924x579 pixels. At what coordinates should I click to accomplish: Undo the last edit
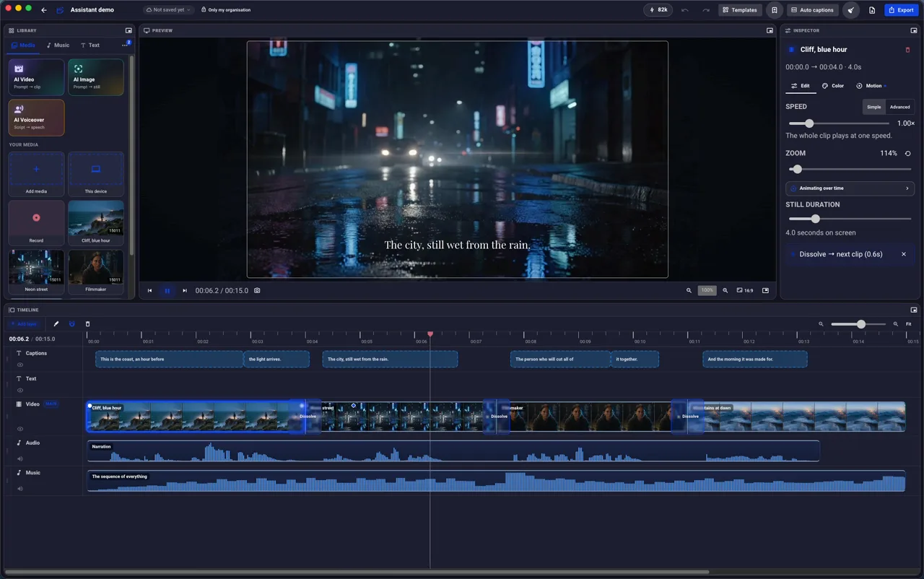[x=684, y=10]
